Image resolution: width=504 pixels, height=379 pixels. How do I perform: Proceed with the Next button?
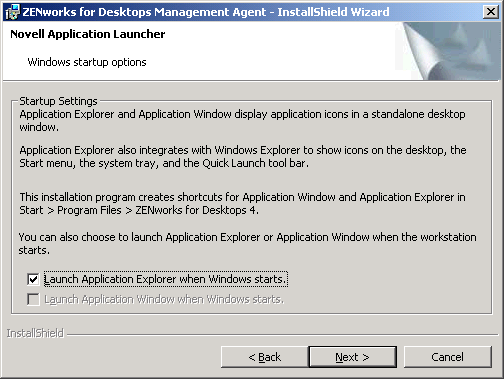click(x=353, y=357)
